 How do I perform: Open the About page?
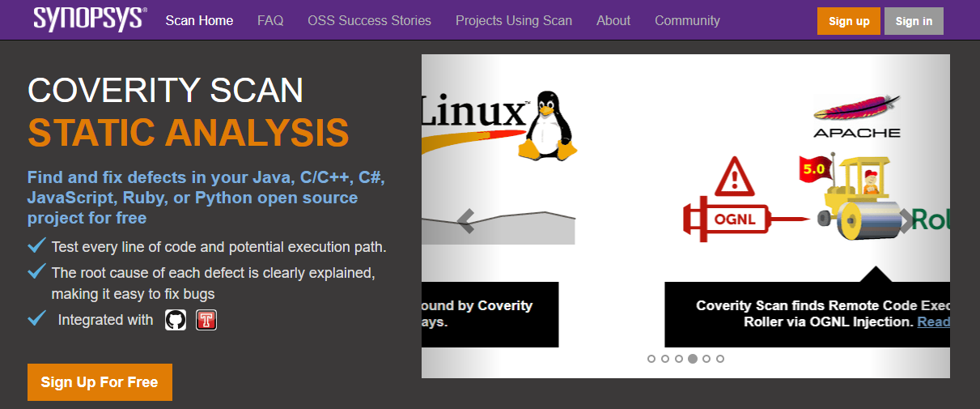[613, 20]
